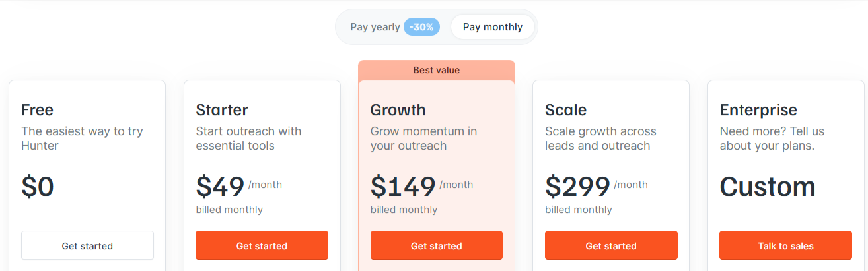The width and height of the screenshot is (868, 271).
Task: Switch billing to Pay yearly
Action: tap(375, 27)
